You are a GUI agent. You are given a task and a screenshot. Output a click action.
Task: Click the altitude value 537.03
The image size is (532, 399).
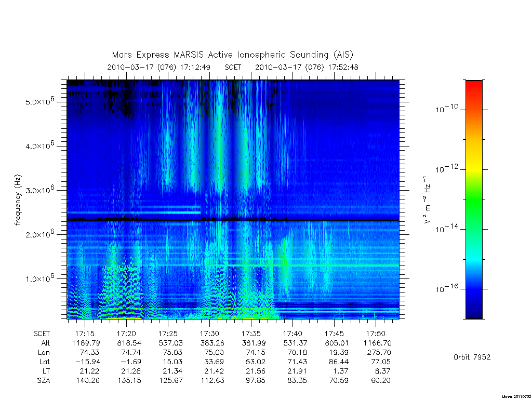(170, 343)
